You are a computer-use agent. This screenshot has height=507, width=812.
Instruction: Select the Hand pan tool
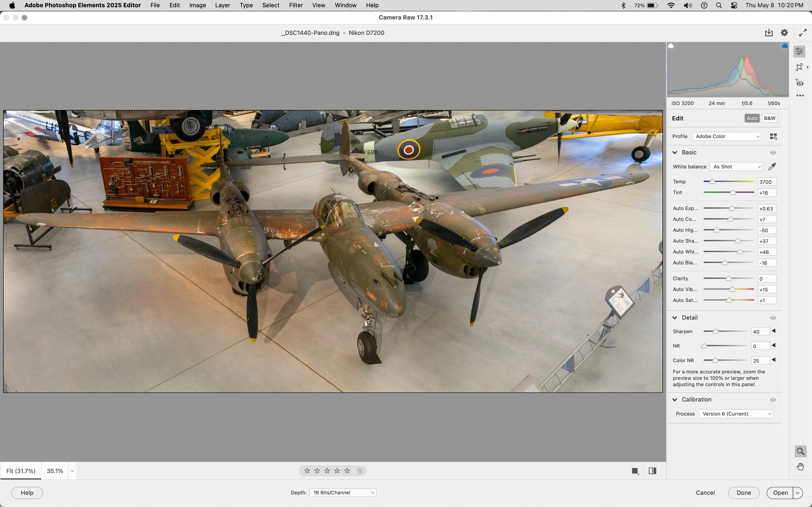tap(800, 467)
